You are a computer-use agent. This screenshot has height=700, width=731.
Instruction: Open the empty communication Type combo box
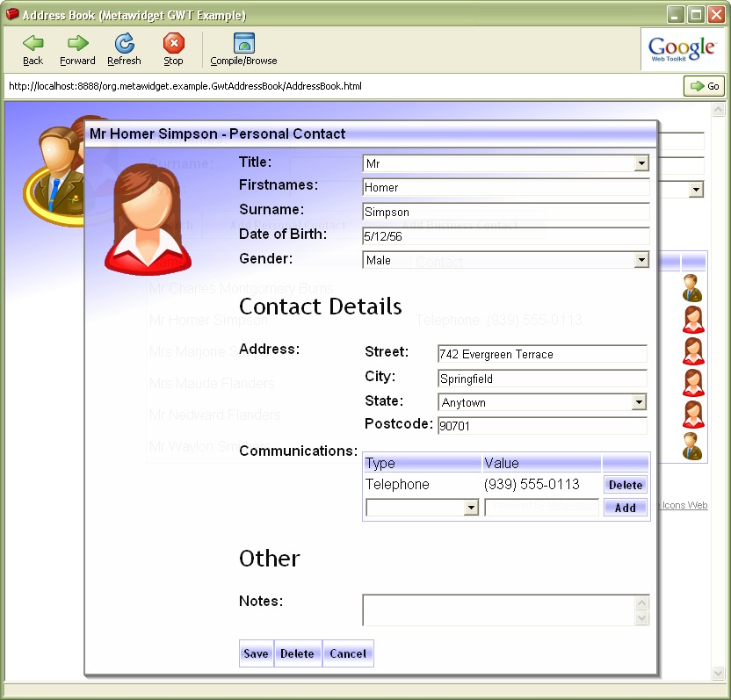(472, 508)
